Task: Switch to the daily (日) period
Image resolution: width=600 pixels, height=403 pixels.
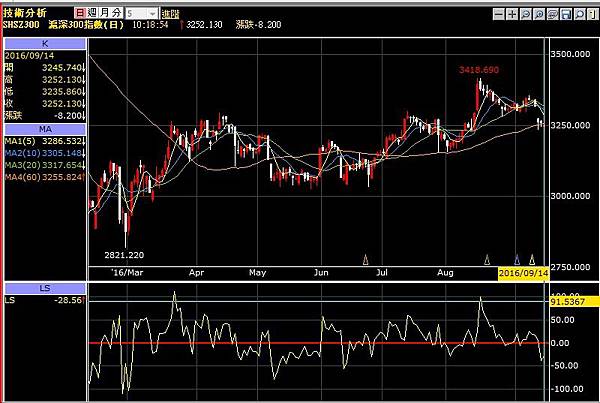Action: (x=80, y=13)
